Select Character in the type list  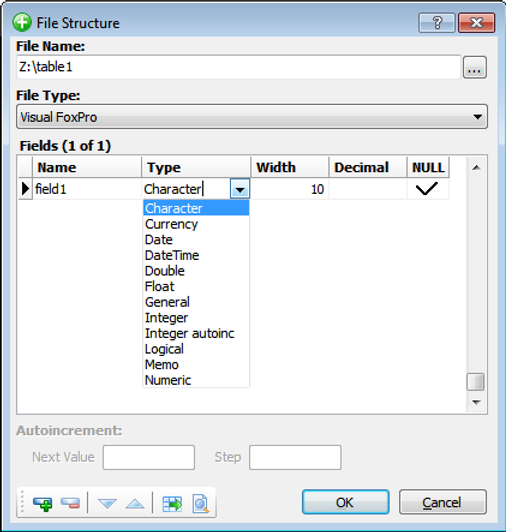click(x=196, y=208)
